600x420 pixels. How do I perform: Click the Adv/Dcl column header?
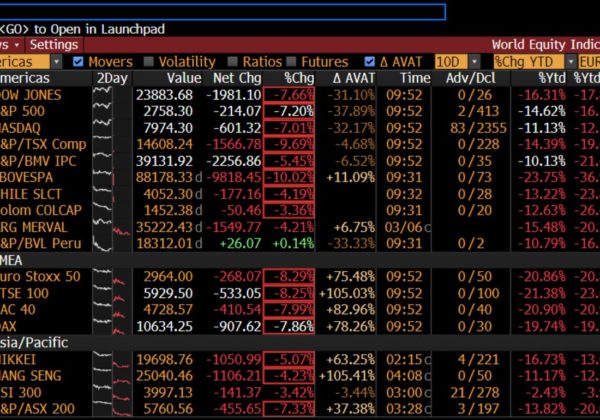click(x=471, y=78)
